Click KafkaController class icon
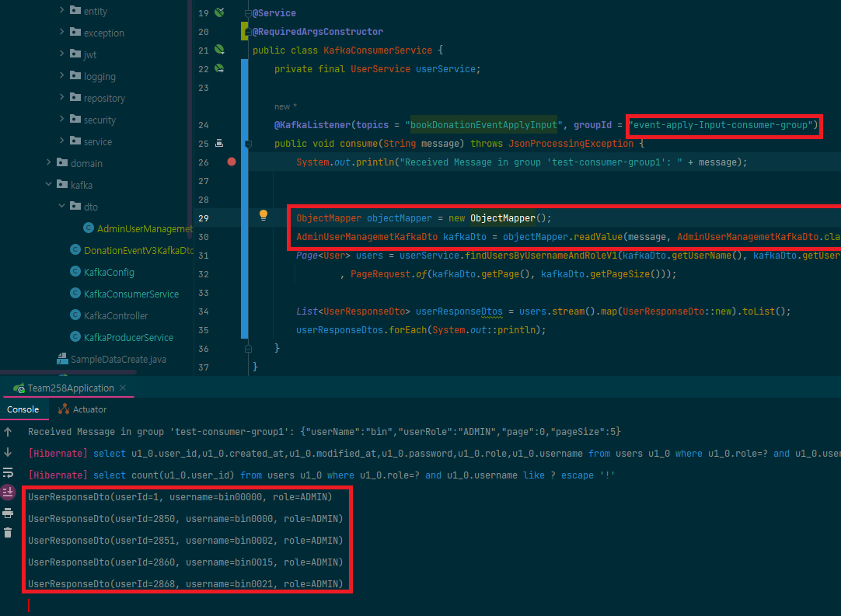Viewport: 841px width, 616px height. [75, 315]
